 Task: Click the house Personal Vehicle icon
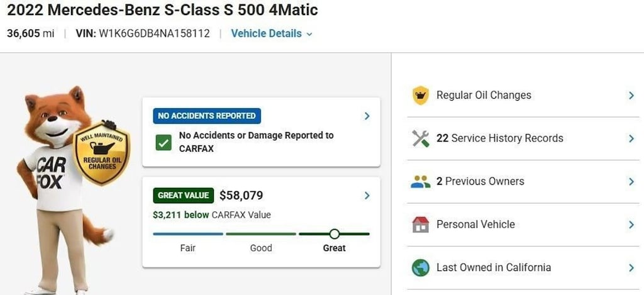click(420, 225)
